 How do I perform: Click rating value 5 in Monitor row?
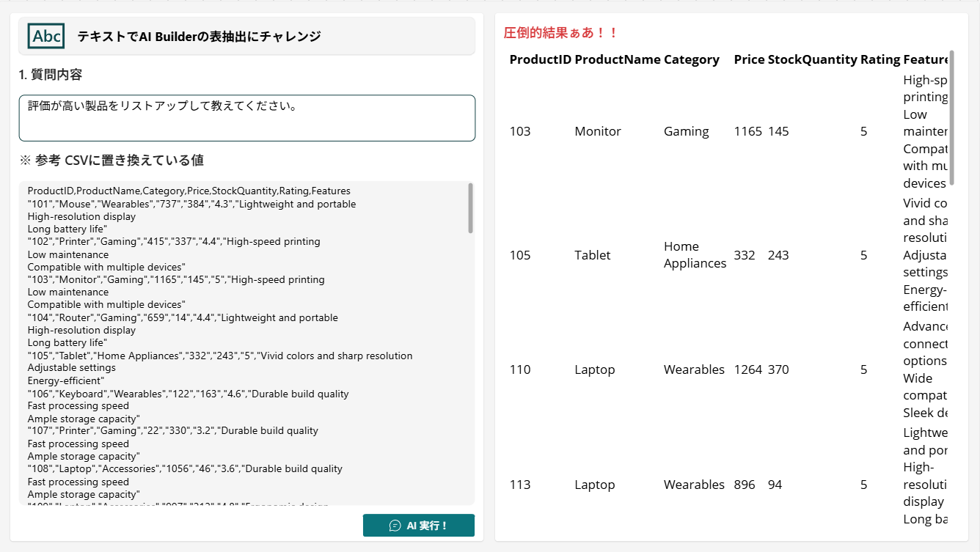pyautogui.click(x=864, y=131)
